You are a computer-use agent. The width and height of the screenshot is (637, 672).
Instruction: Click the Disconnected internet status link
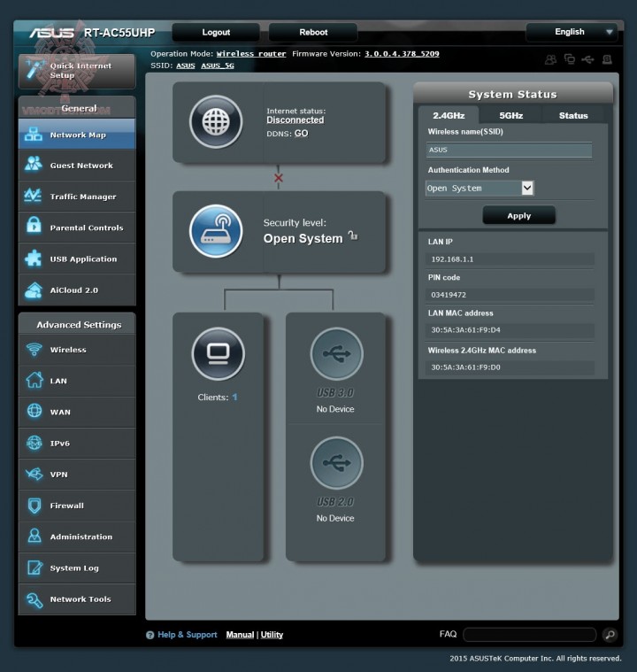tap(295, 120)
